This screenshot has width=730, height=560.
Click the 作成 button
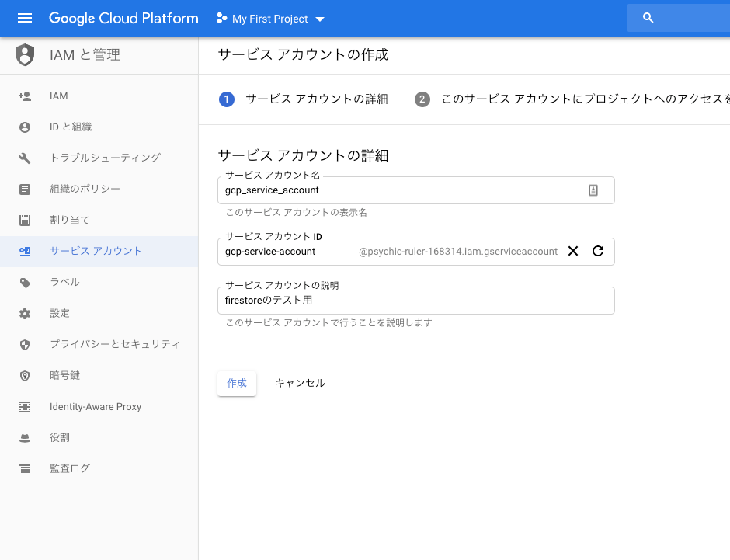click(237, 383)
